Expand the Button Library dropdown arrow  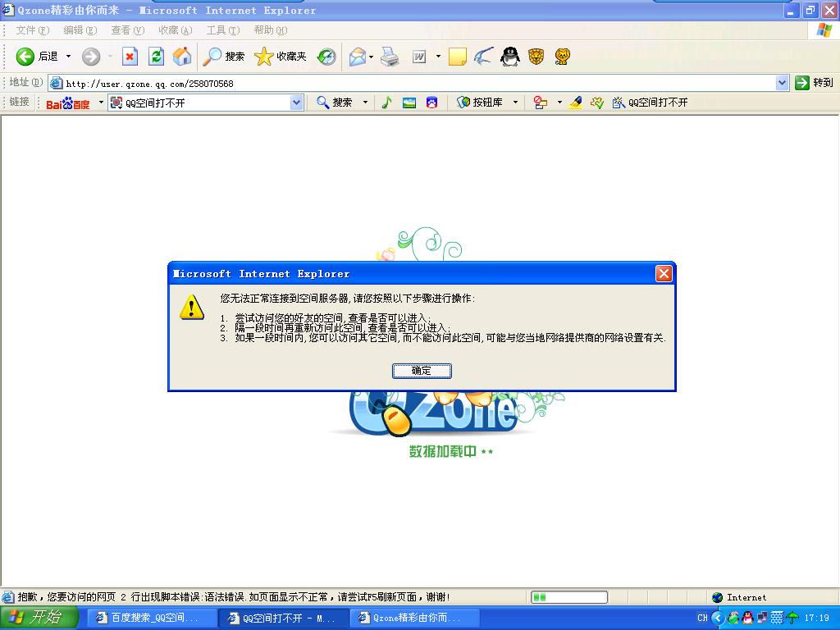pyautogui.click(x=515, y=103)
